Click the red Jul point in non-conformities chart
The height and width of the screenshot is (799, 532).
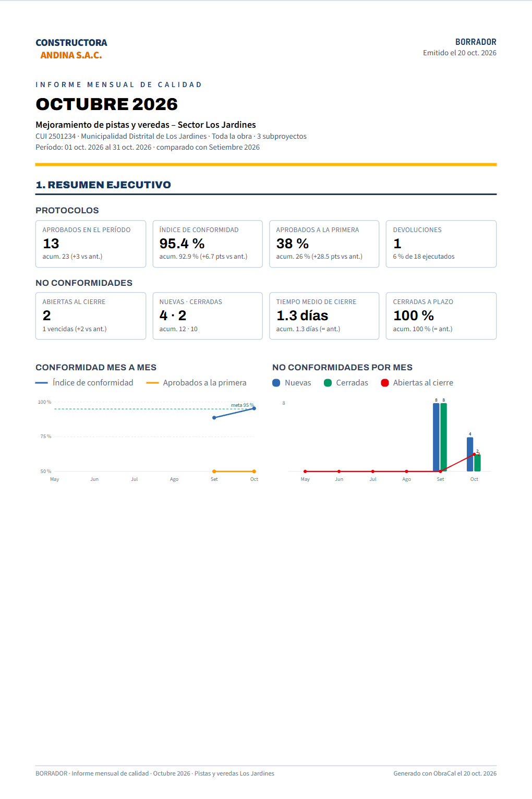click(373, 471)
